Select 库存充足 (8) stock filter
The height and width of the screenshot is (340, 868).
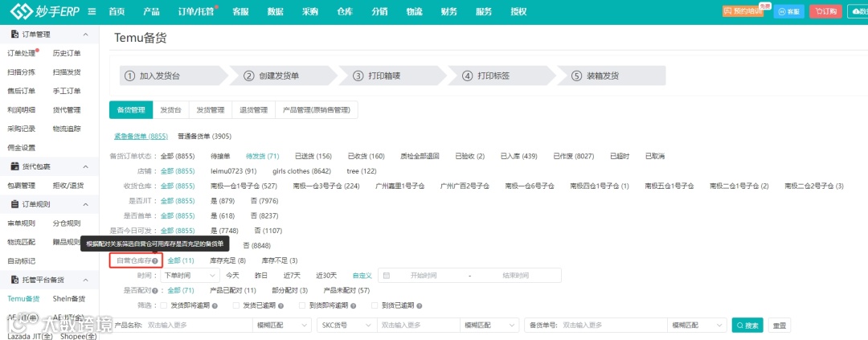(x=227, y=260)
